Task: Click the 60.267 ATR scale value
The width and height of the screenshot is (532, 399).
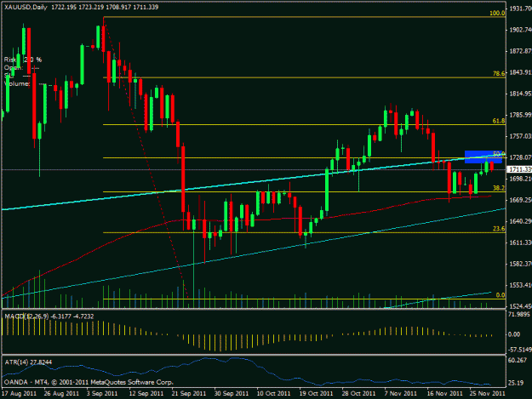Action: click(518, 360)
